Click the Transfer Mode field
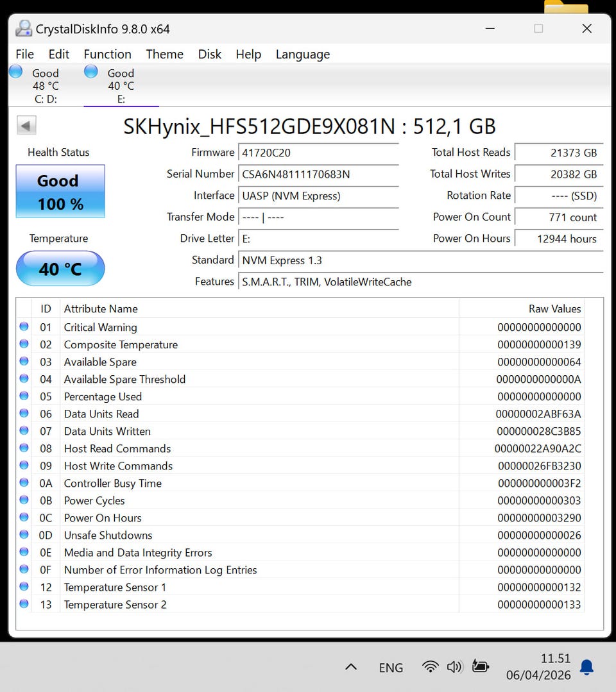Screen dimensions: 616x692 pyautogui.click(x=318, y=217)
